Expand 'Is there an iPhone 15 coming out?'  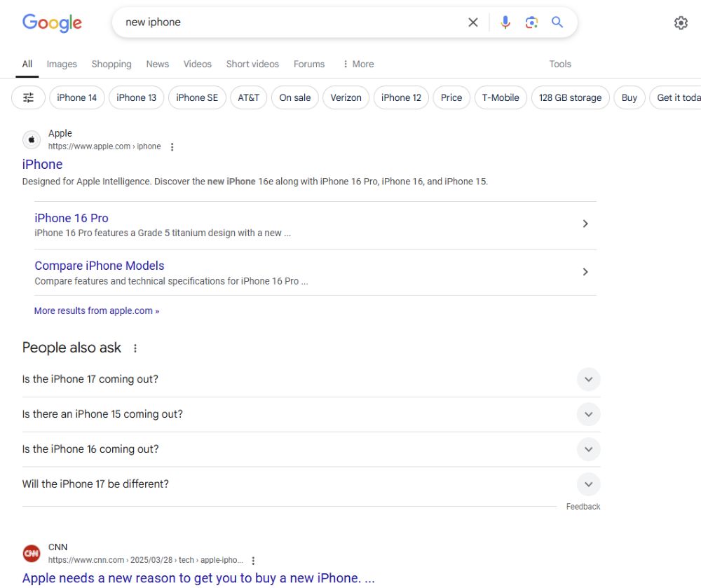pyautogui.click(x=588, y=414)
